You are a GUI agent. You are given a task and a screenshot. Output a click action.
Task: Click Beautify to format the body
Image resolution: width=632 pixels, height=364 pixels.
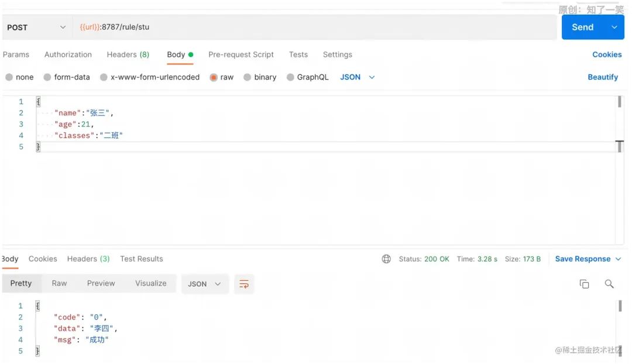[603, 77]
